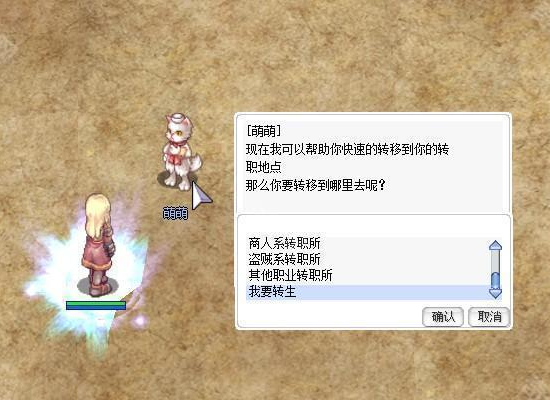The image size is (550, 400).
Task: Cancel the dialog with 取消
Action: pos(489,317)
